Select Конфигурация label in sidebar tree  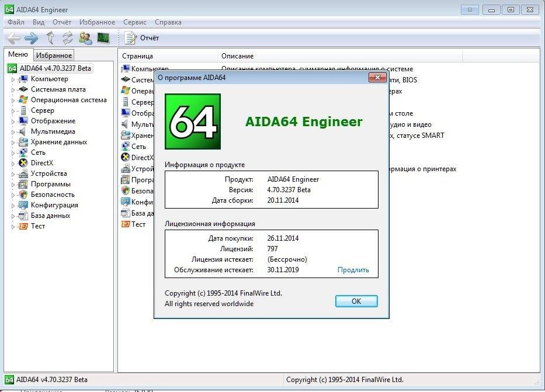click(x=54, y=205)
